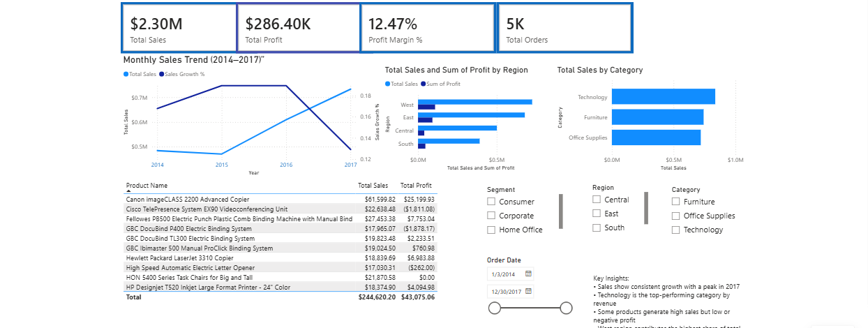
Task: Click left handle of Order Date slider
Action: pyautogui.click(x=495, y=308)
